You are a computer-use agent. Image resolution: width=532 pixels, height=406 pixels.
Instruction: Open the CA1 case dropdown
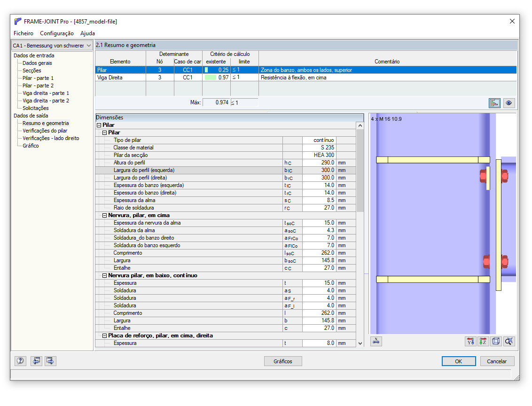[52, 46]
